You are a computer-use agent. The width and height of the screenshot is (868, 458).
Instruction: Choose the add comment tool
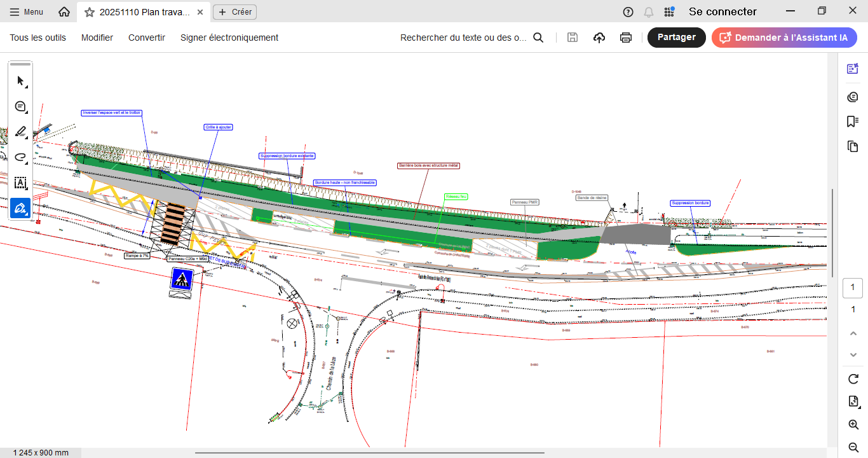[20, 107]
